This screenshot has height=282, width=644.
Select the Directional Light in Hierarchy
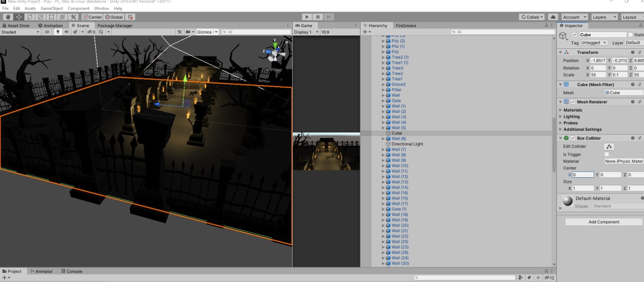click(408, 144)
